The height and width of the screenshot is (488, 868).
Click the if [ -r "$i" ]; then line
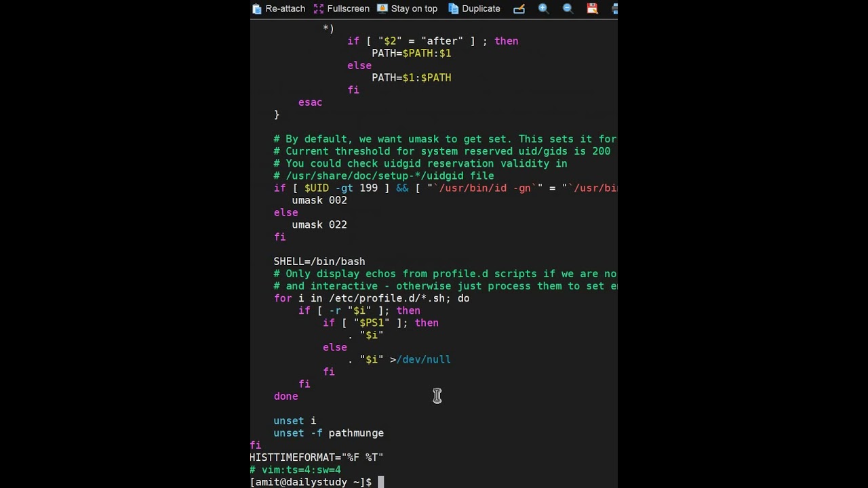click(x=359, y=310)
